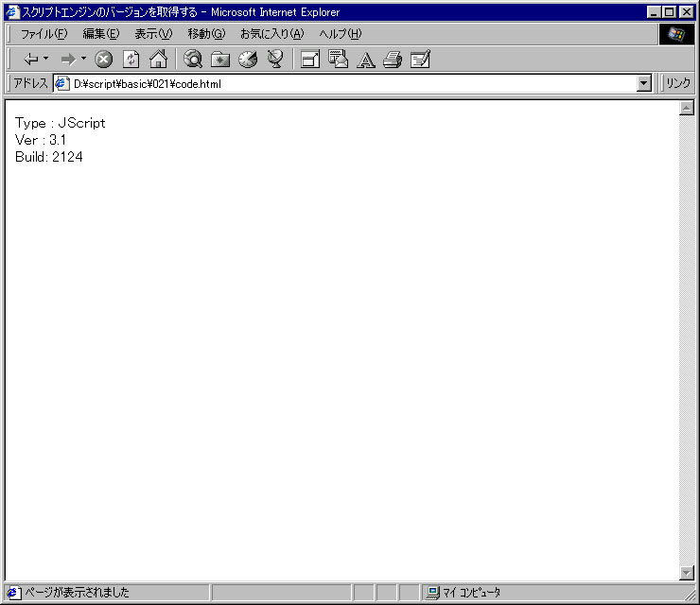Go to the Home page icon
Image resolution: width=700 pixels, height=605 pixels.
pos(159,59)
